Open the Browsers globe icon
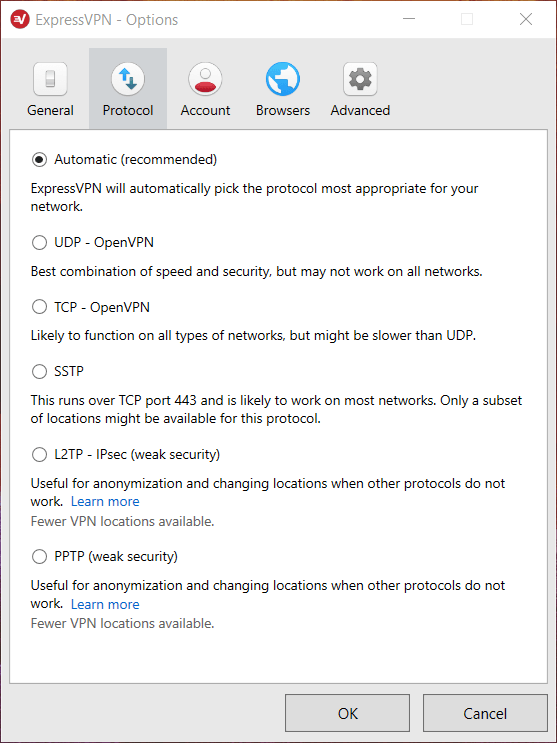The width and height of the screenshot is (557, 743). 283,79
